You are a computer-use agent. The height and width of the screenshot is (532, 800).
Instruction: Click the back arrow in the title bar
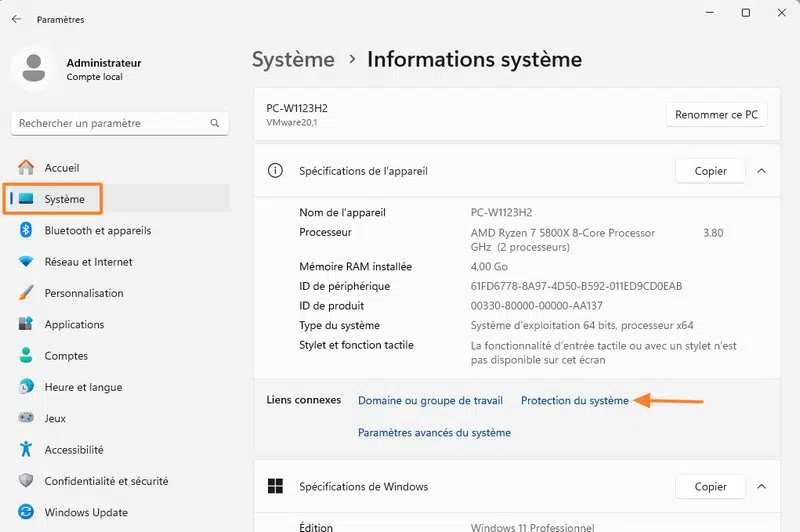[16, 19]
